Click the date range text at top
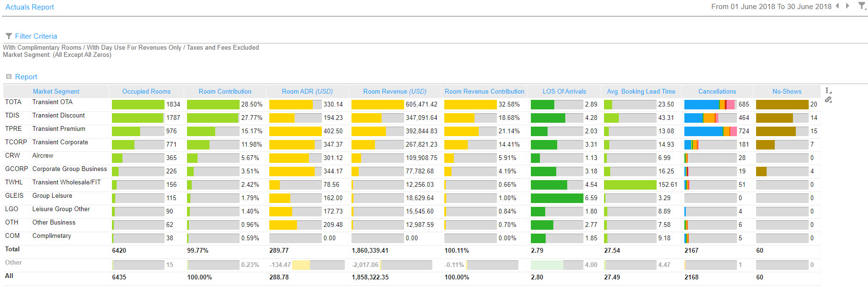 [x=771, y=7]
